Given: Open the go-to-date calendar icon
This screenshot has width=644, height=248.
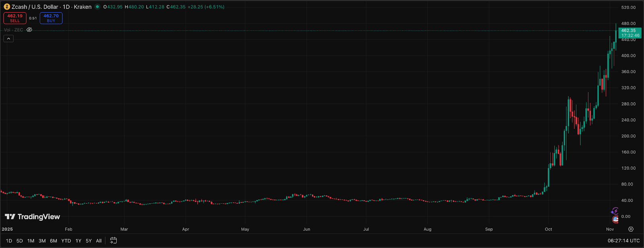Looking at the screenshot, I should 114,240.
